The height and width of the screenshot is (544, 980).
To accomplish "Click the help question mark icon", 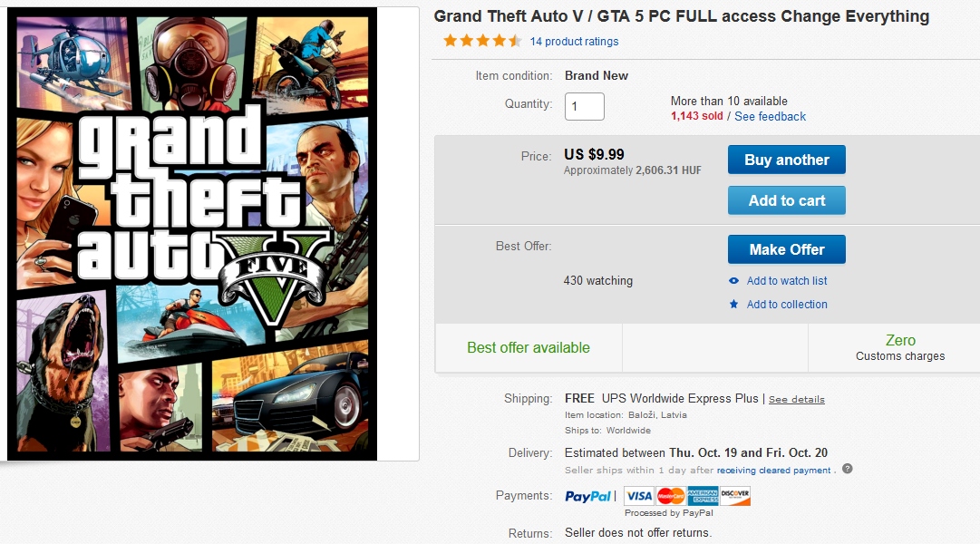I will [x=847, y=470].
